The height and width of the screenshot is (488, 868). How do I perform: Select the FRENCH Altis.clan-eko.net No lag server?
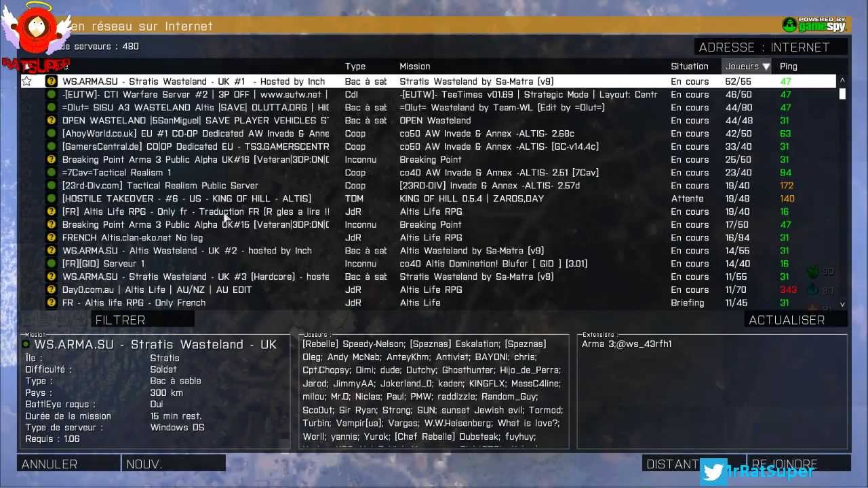pyautogui.click(x=132, y=237)
